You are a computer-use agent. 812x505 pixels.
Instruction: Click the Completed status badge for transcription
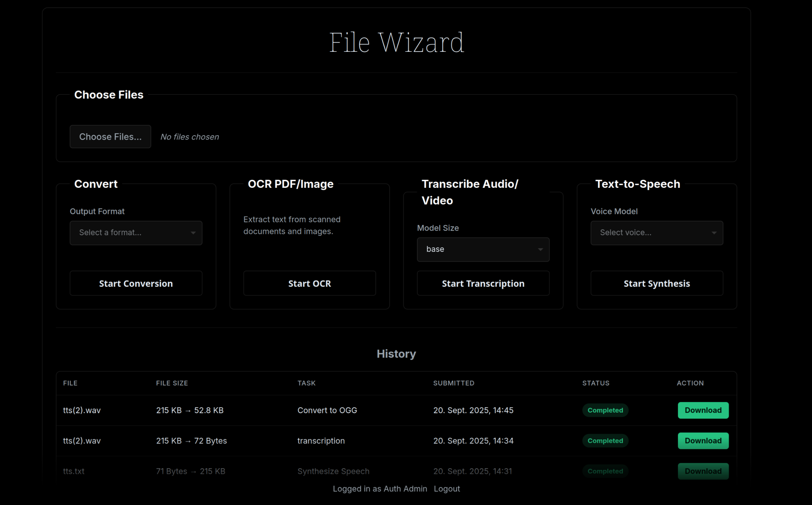click(x=605, y=441)
